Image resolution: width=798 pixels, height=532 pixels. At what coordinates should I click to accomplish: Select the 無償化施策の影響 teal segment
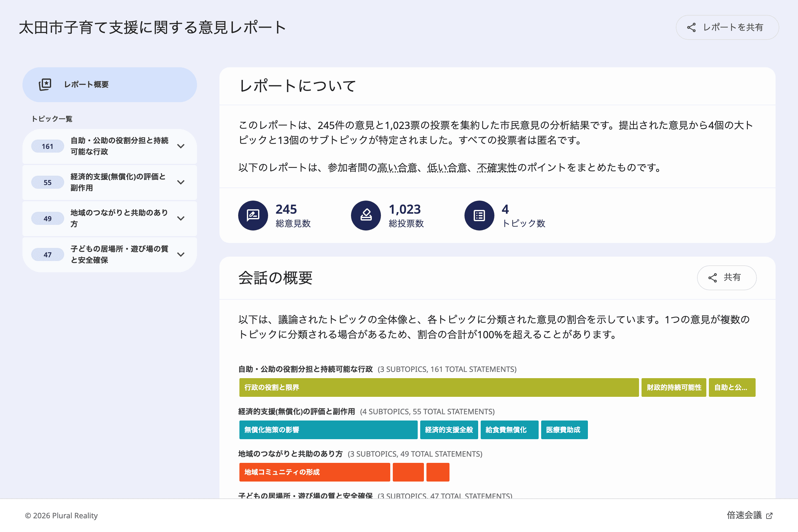pyautogui.click(x=328, y=430)
